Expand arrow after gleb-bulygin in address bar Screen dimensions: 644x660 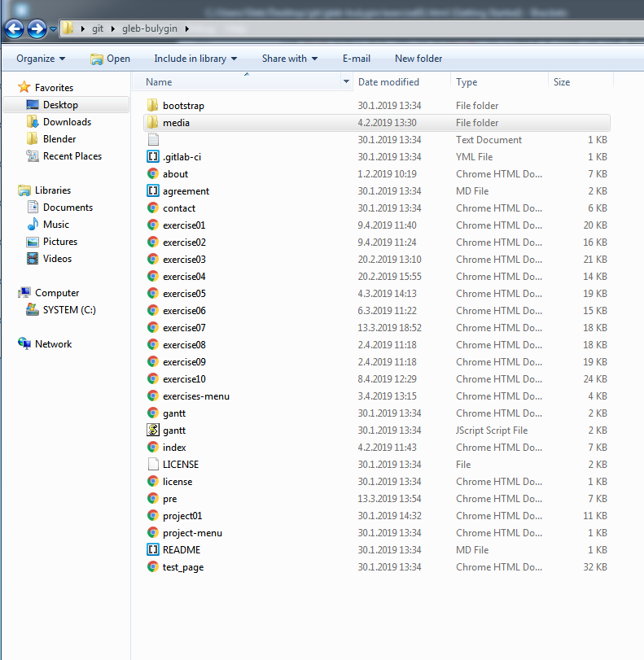[x=186, y=28]
